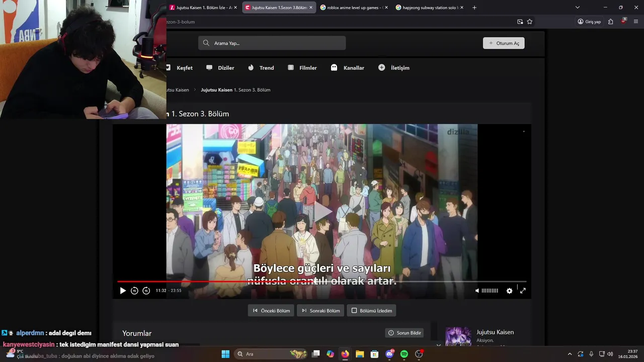Screen dimensions: 644x362
Task: Go to Önceki Bölüm
Action: [271, 311]
